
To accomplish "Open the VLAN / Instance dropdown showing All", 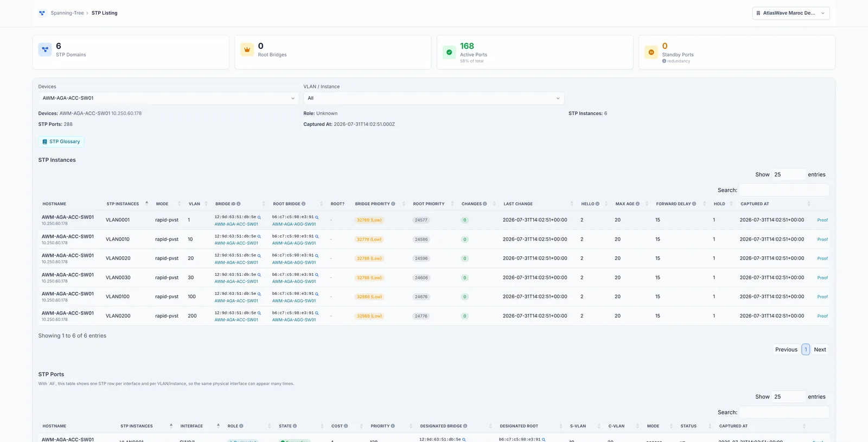I will point(434,98).
